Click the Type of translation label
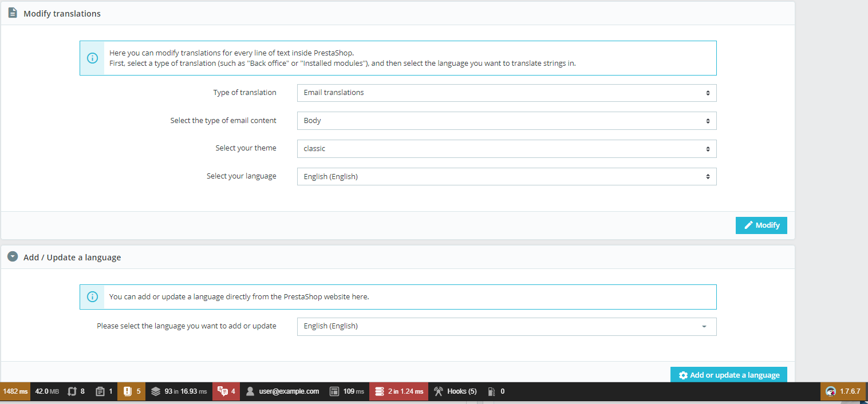This screenshot has width=868, height=404. (x=245, y=92)
